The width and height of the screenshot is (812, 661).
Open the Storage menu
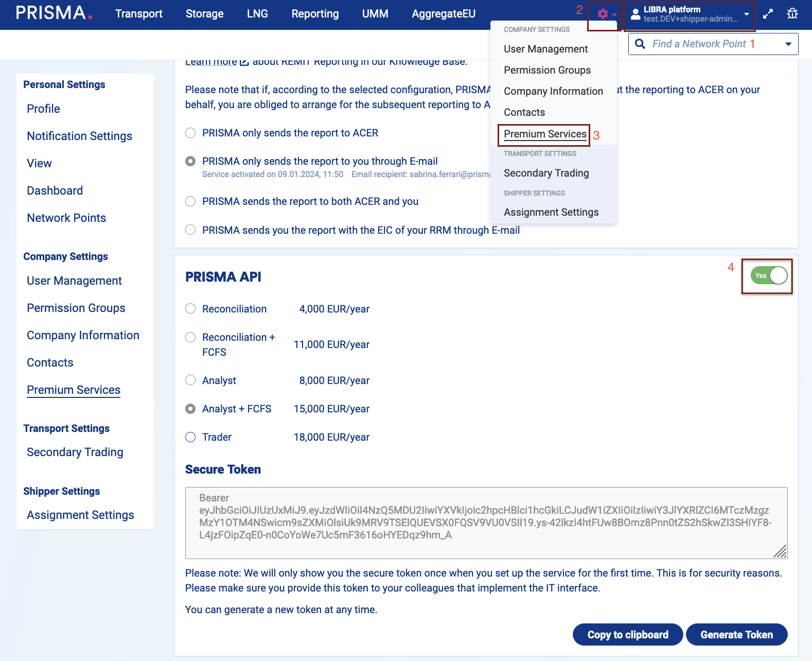tap(204, 14)
